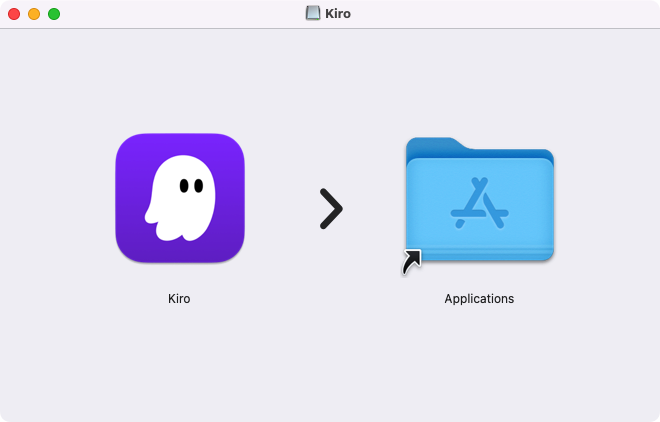This screenshot has height=422, width=660.
Task: Close the Kiro installer window
Action: (x=14, y=14)
